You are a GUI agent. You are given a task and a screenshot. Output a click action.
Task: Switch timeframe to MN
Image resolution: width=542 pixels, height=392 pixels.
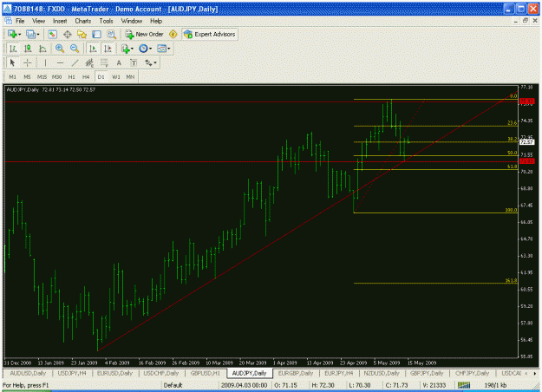pyautogui.click(x=130, y=76)
